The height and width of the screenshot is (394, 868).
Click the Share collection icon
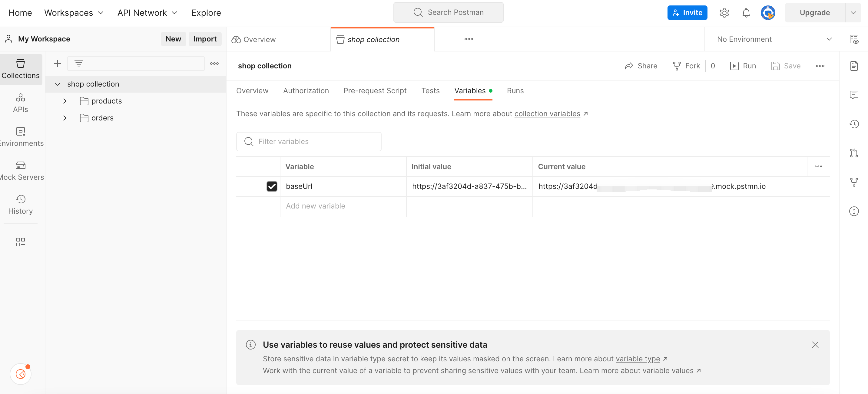641,65
